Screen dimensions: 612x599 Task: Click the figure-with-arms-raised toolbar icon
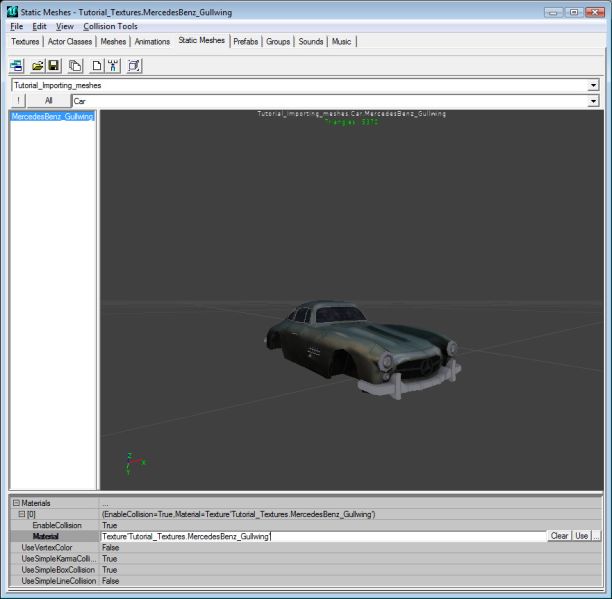coord(113,66)
